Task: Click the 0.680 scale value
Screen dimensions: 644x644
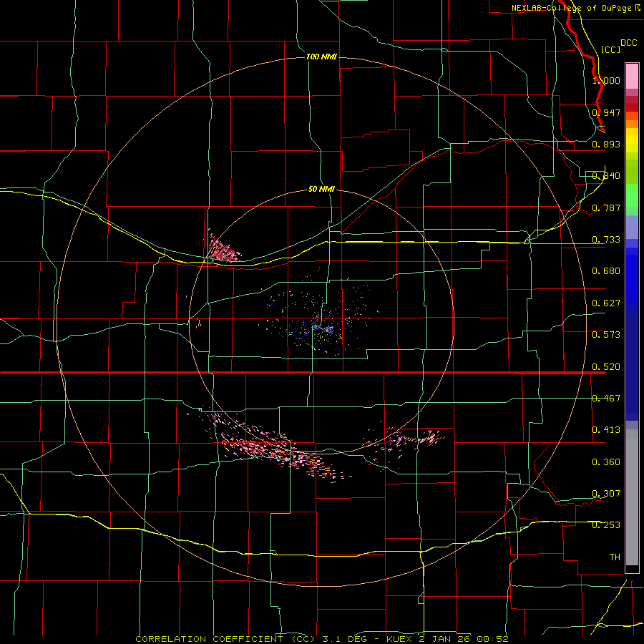Action: [606, 271]
